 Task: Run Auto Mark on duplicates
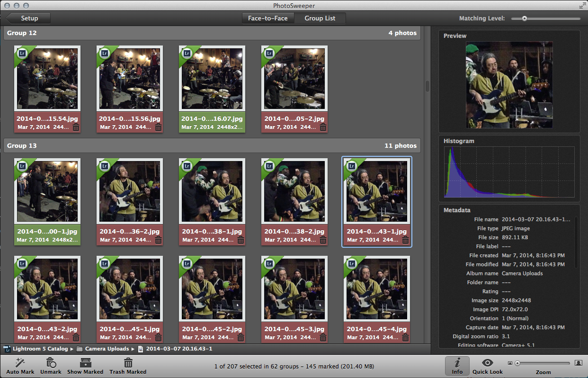click(20, 366)
